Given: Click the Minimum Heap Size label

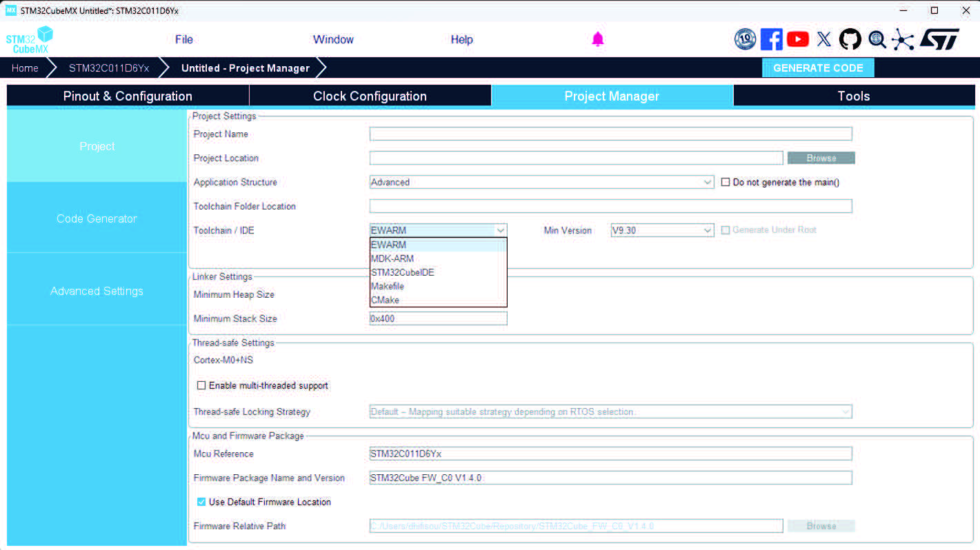Looking at the screenshot, I should click(x=234, y=294).
